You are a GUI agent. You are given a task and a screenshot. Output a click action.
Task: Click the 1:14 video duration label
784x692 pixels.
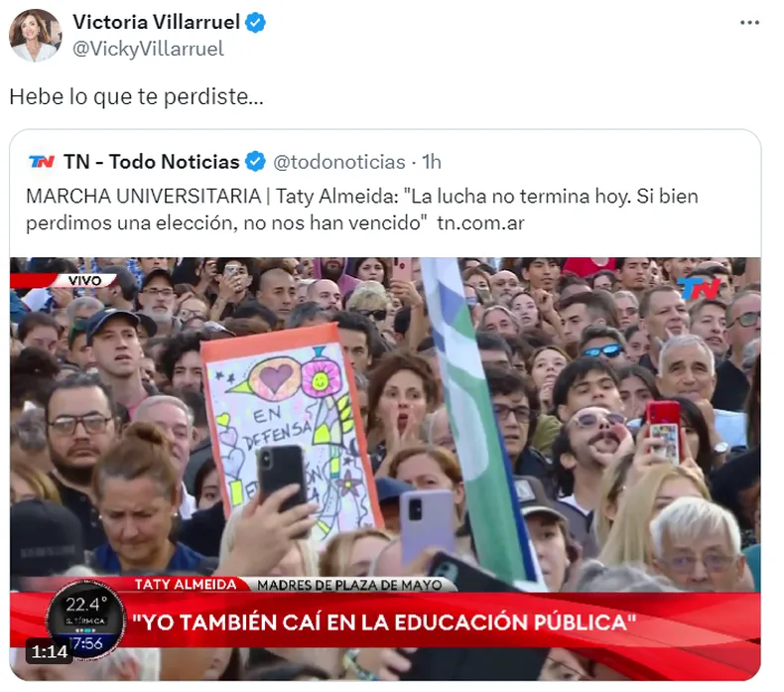coord(49,651)
